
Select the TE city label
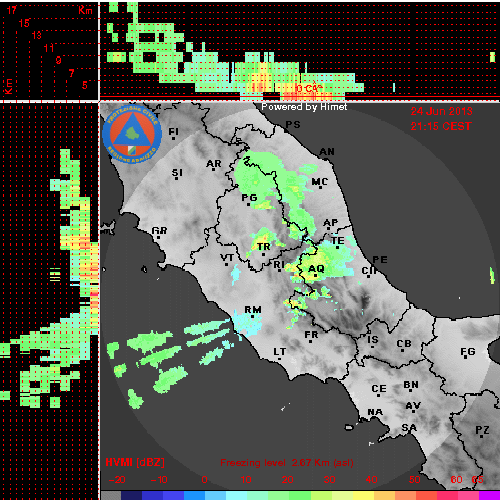tap(337, 241)
